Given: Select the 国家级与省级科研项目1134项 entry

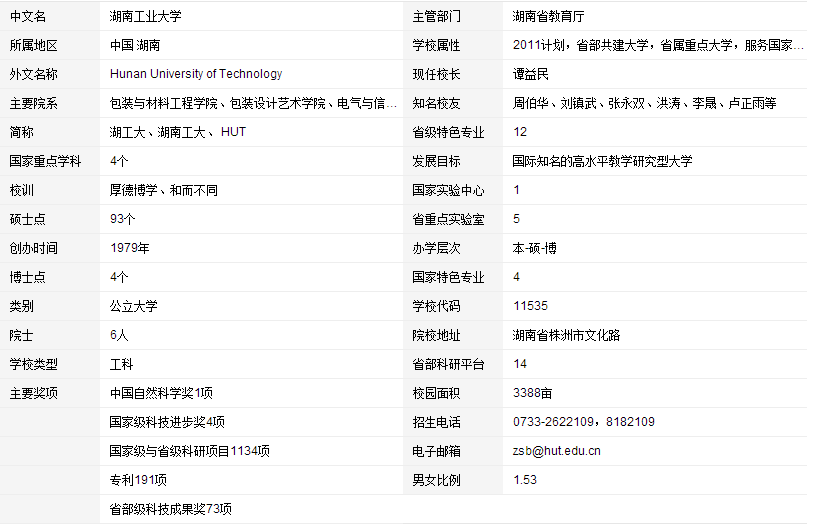Looking at the screenshot, I should click(x=190, y=451).
